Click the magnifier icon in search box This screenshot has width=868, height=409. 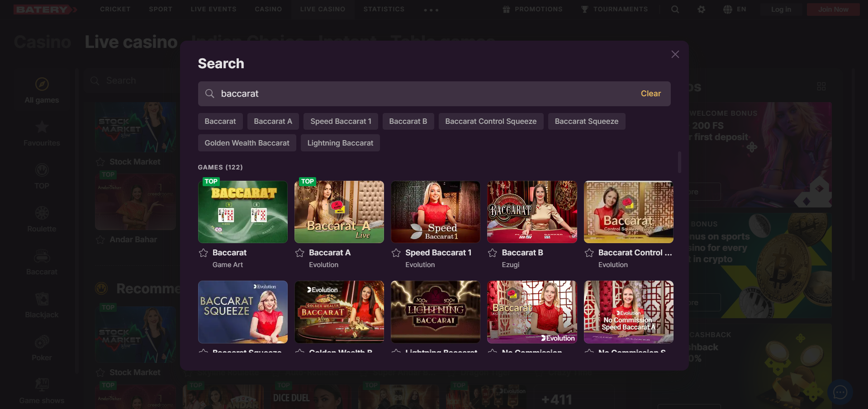(209, 94)
